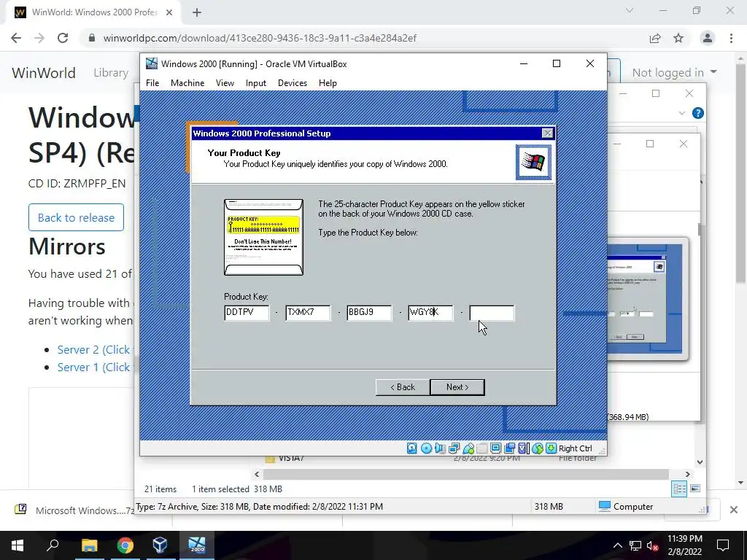Image resolution: width=747 pixels, height=560 pixels.
Task: Click the WinWorld site logo text
Action: (x=44, y=72)
